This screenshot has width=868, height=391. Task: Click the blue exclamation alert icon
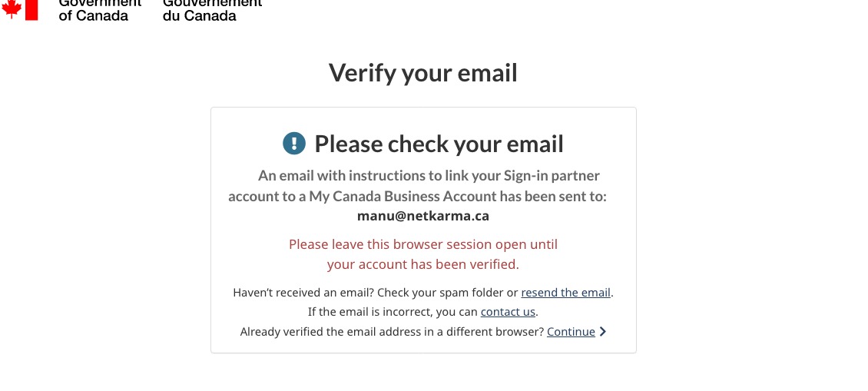coord(294,144)
